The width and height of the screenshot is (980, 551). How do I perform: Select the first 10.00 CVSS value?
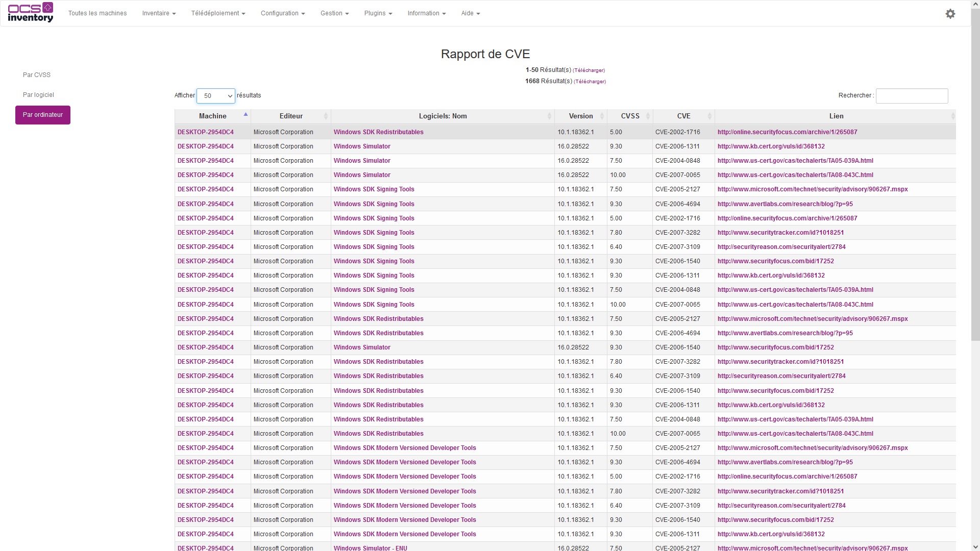(618, 175)
